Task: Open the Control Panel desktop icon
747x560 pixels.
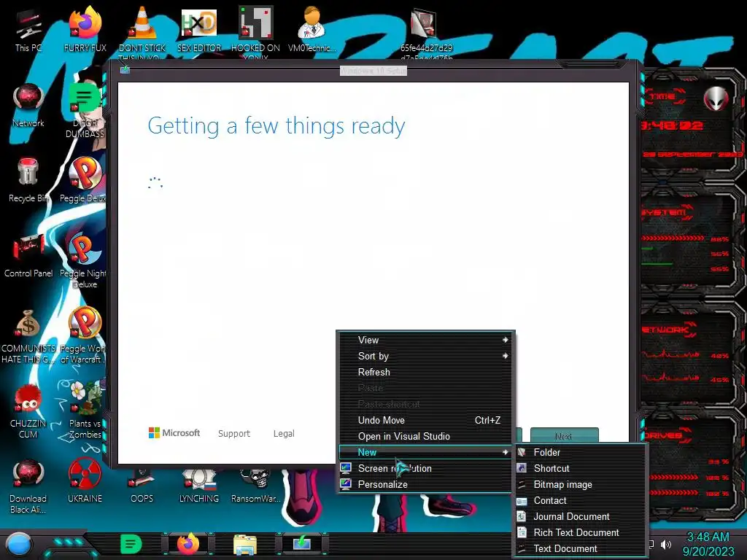Action: coord(28,255)
